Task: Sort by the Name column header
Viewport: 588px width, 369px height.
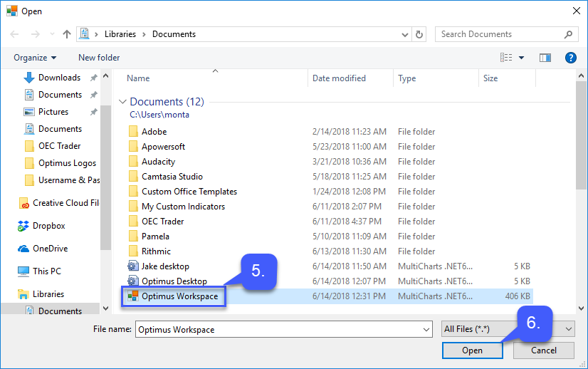Action: pos(138,78)
